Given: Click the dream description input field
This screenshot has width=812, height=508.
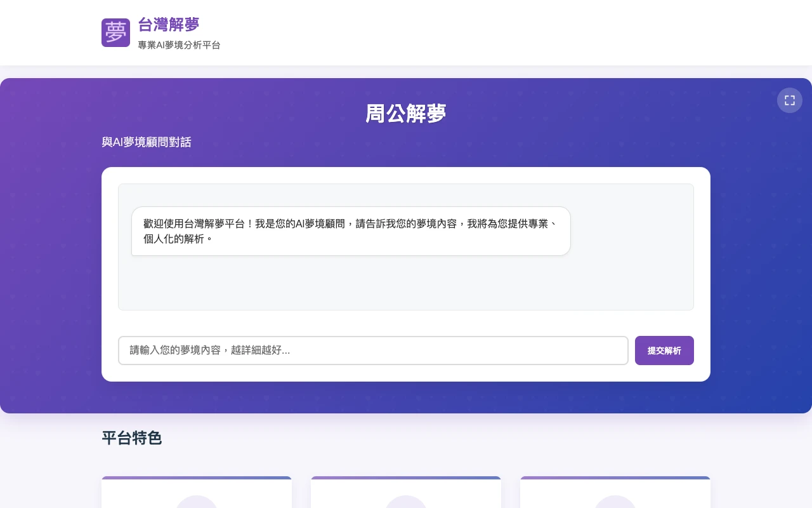Looking at the screenshot, I should click(373, 351).
